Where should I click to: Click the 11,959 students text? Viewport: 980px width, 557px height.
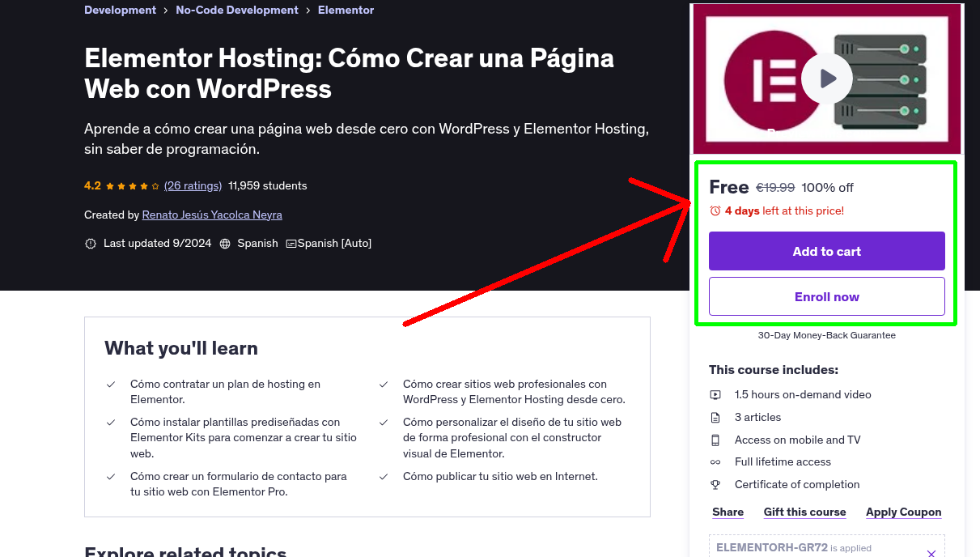268,185
